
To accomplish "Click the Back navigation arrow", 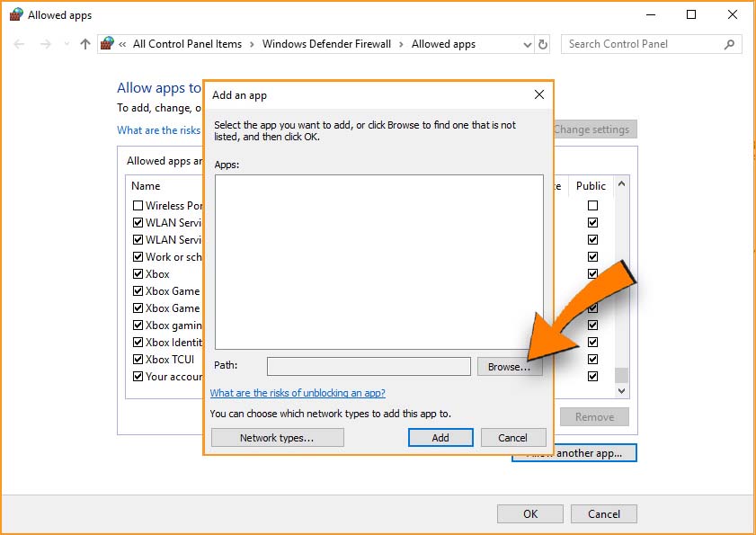I will (20, 44).
